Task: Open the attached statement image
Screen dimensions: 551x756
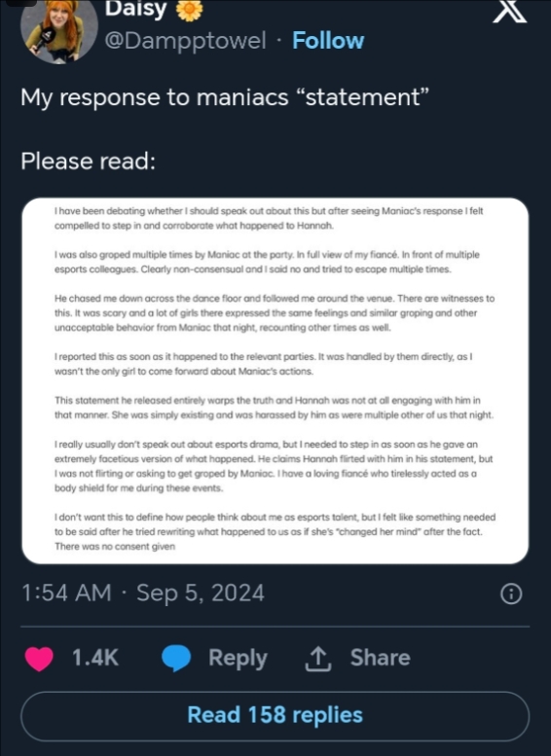Action: pos(275,380)
